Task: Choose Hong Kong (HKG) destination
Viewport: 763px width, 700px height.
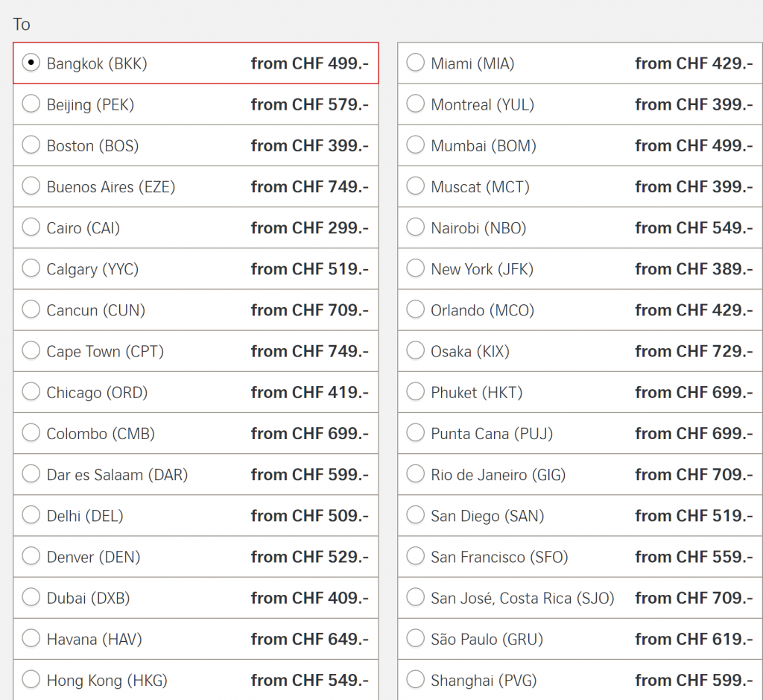Action: (31, 680)
